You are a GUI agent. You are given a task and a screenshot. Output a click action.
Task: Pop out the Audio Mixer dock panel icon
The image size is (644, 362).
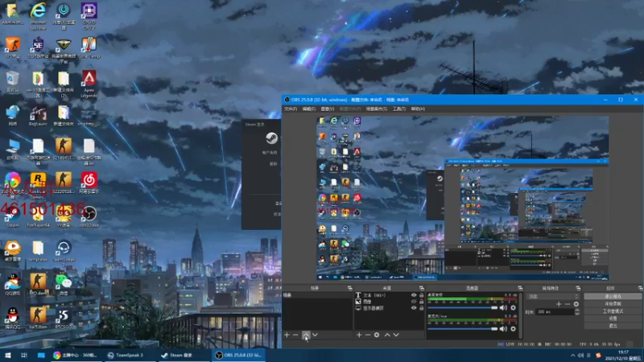pyautogui.click(x=520, y=288)
